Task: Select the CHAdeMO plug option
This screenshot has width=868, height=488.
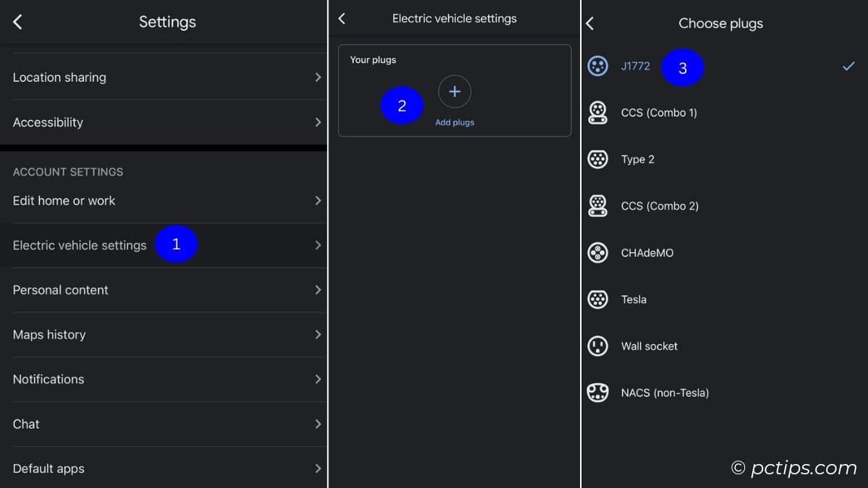Action: coord(647,253)
